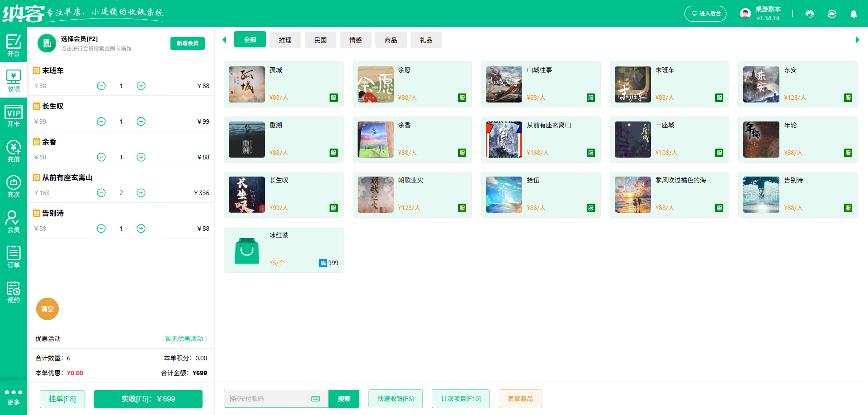This screenshot has width=868, height=415.
Task: Decrease 从前有座玄离山 quantity with minus stepper
Action: click(101, 192)
